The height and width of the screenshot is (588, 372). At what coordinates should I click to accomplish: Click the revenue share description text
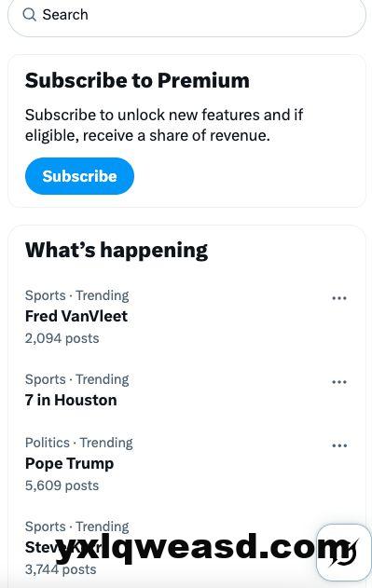(164, 125)
